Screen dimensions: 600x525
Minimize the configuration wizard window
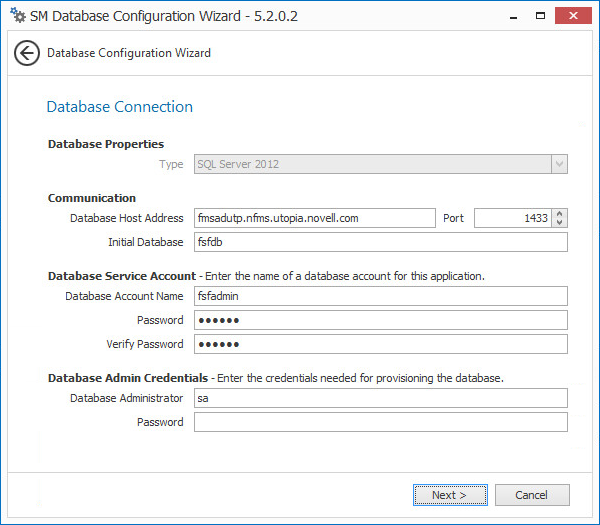coord(512,16)
